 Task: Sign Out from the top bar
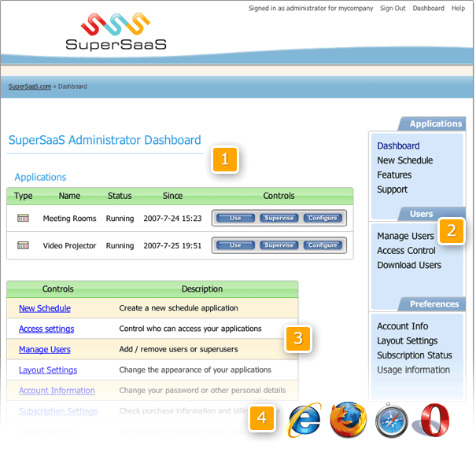coord(393,8)
